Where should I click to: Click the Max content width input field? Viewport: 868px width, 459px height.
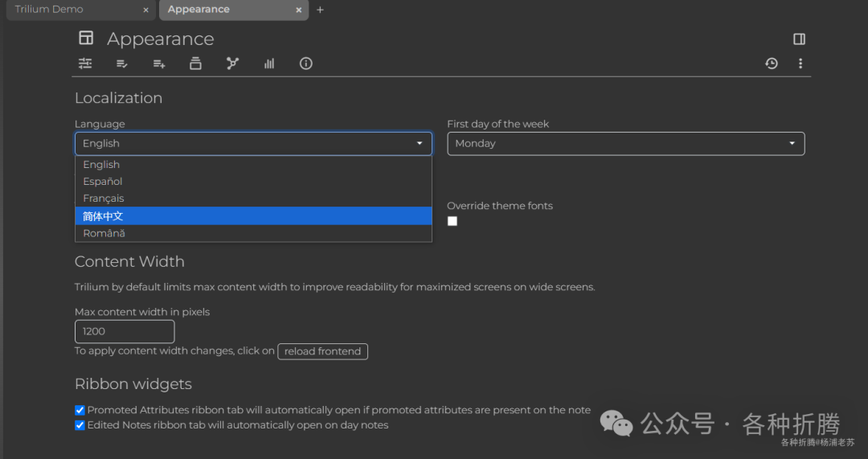(x=125, y=331)
